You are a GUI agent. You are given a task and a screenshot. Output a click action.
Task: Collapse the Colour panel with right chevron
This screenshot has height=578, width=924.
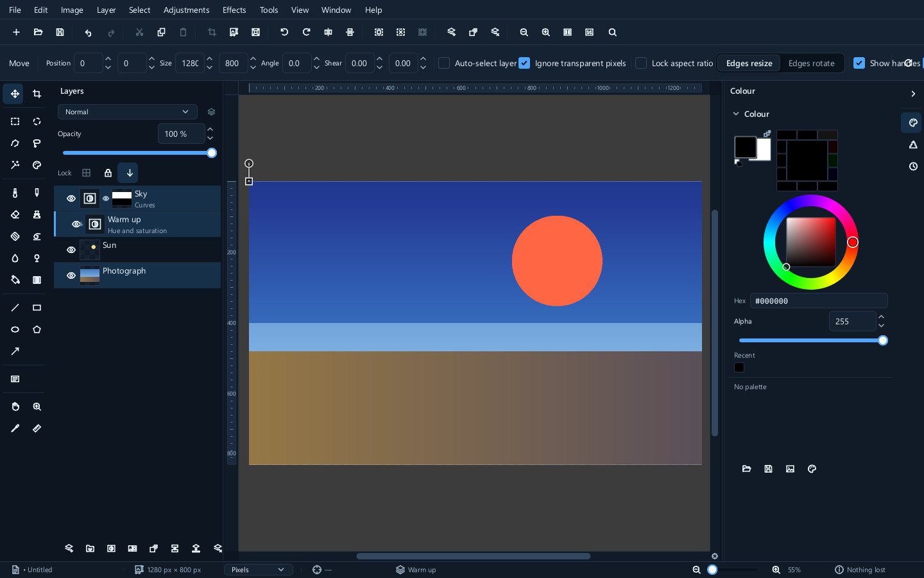(913, 94)
